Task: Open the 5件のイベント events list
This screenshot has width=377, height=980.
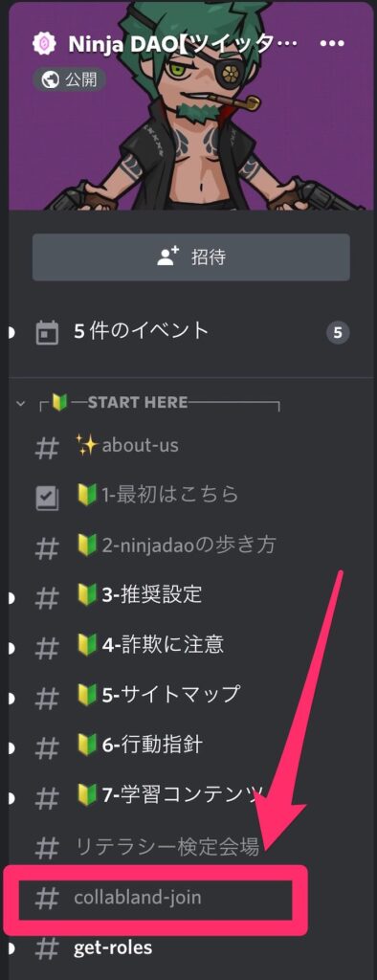Action: point(192,332)
